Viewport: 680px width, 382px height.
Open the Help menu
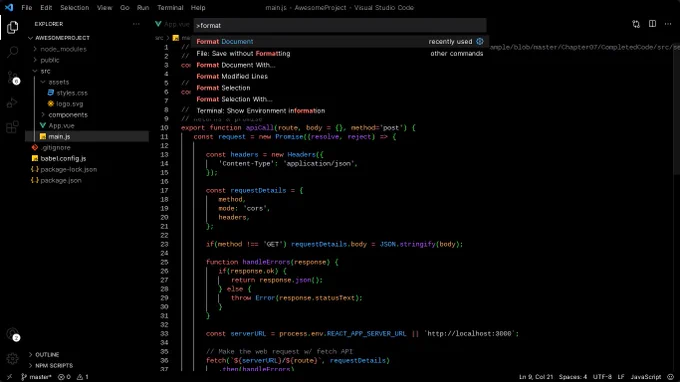click(x=198, y=7)
